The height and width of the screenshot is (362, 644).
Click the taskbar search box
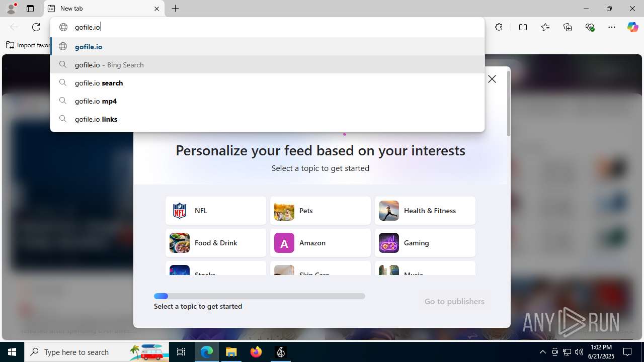tap(98, 352)
